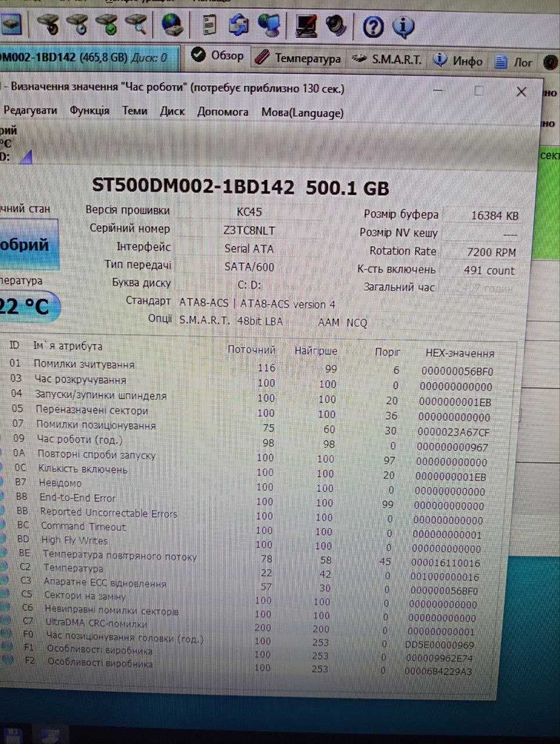Click the laptop screen toolbar icon
Screen dimensions: 560x744
(306, 26)
